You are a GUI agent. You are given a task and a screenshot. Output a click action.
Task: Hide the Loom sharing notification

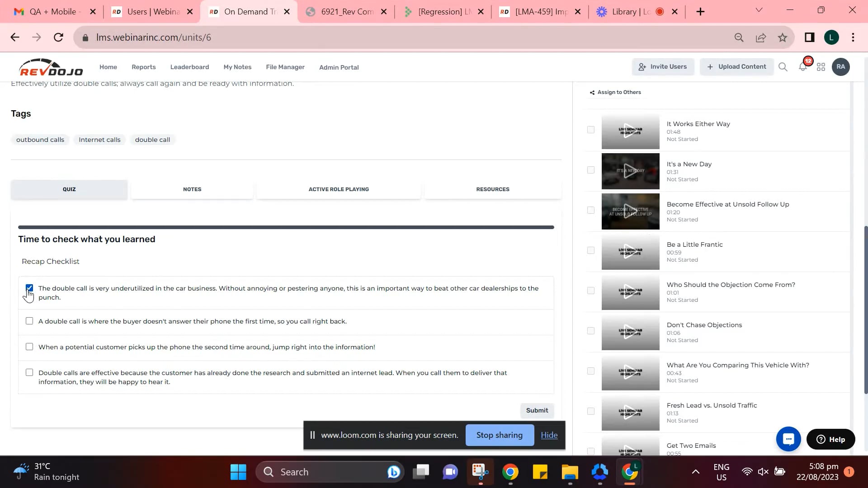[x=549, y=435]
